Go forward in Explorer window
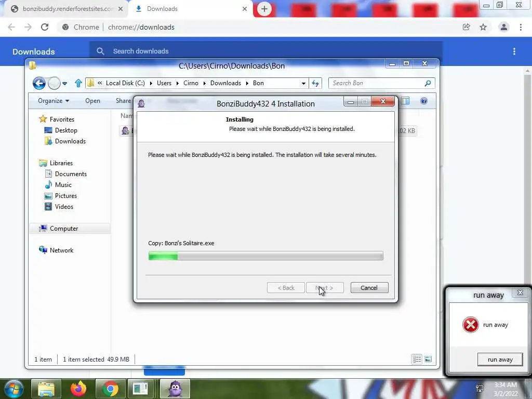The width and height of the screenshot is (532, 399). pyautogui.click(x=54, y=83)
